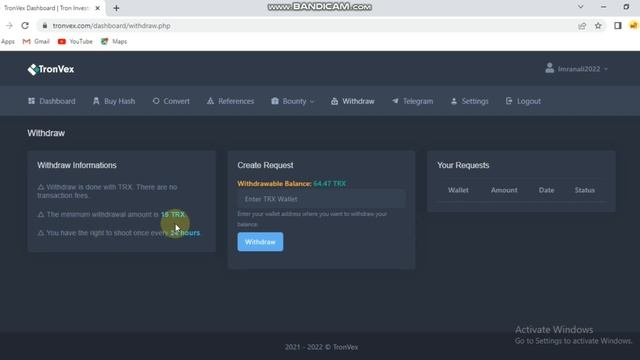This screenshot has width=640, height=360.
Task: Open the Gmail bookmark
Action: click(36, 41)
